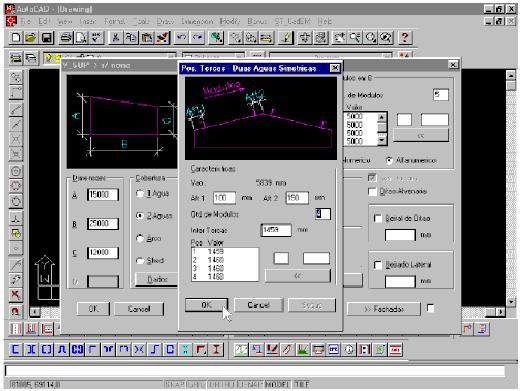Select the C9 profile icon

pyautogui.click(x=78, y=349)
